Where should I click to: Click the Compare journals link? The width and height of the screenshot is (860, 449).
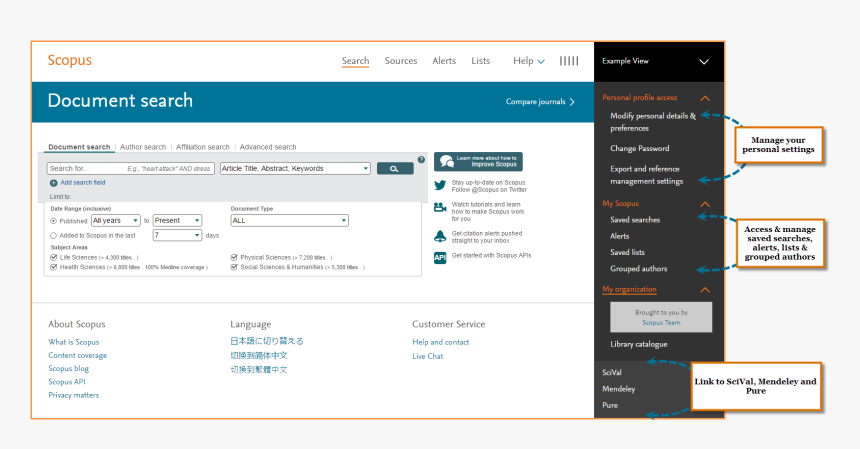tap(540, 102)
